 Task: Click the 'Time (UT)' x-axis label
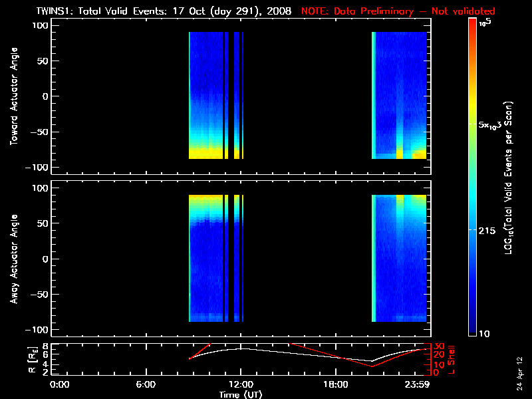click(242, 394)
